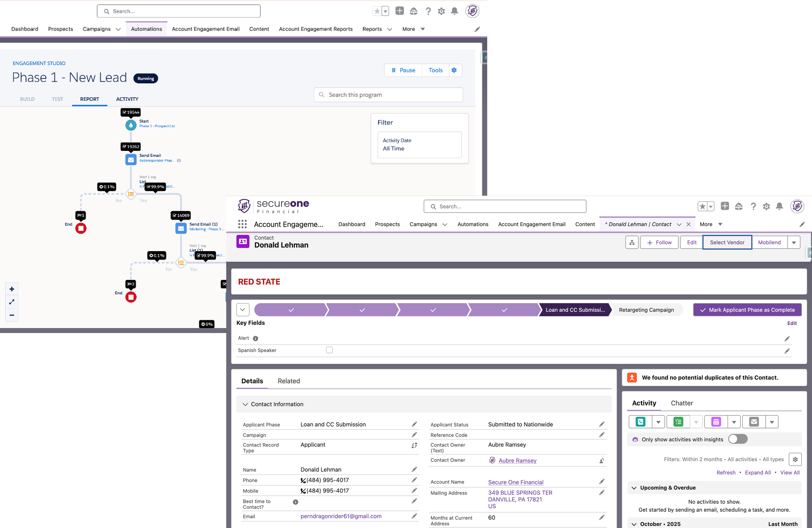The height and width of the screenshot is (528, 812).
Task: Select the Retargeting Campaign path stage
Action: pos(646,310)
